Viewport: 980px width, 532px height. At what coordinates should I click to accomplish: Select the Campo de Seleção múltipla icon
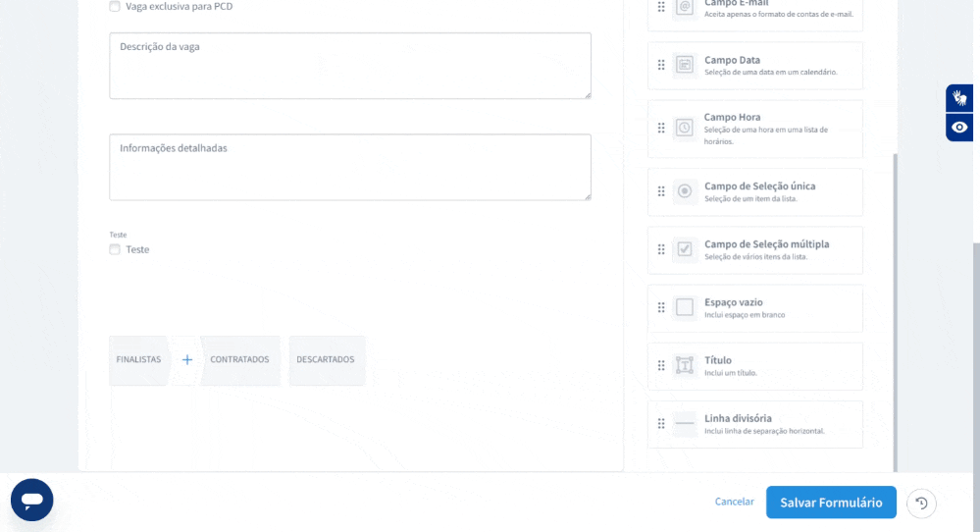coord(685,249)
